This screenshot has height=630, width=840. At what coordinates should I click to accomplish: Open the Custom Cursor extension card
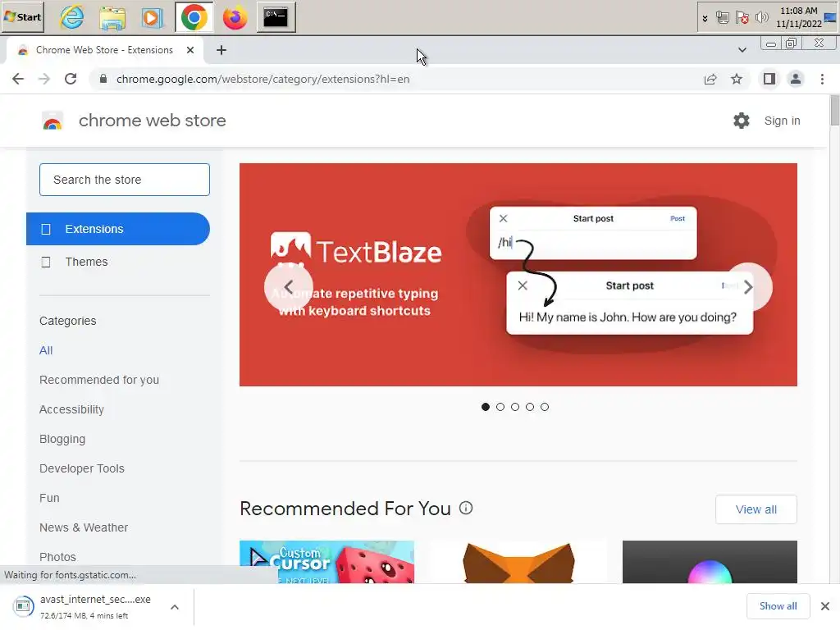[x=326, y=562]
